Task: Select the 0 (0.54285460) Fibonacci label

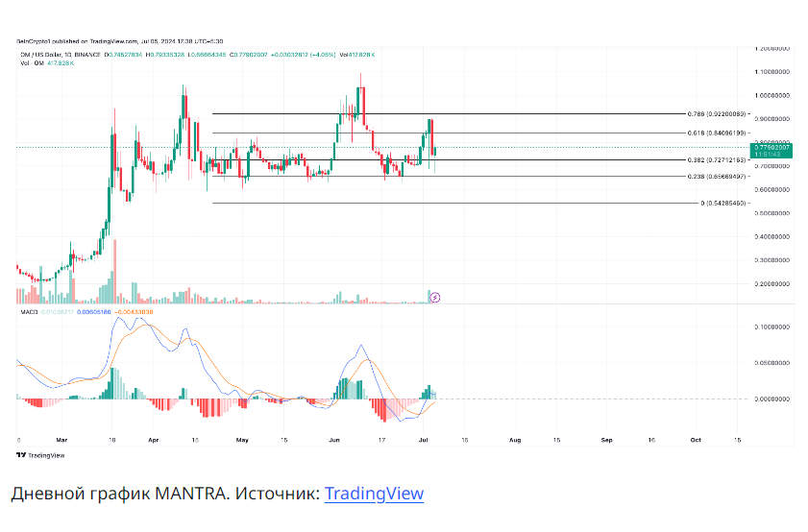Action: coord(723,203)
